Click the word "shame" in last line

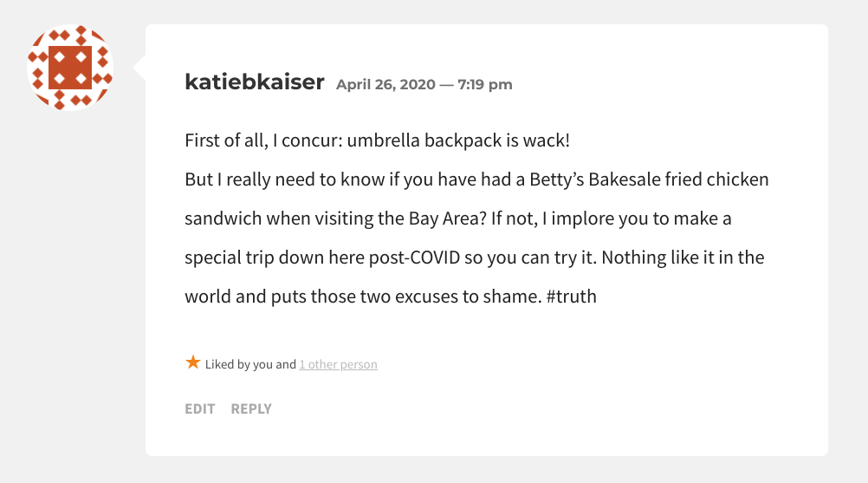[505, 297]
